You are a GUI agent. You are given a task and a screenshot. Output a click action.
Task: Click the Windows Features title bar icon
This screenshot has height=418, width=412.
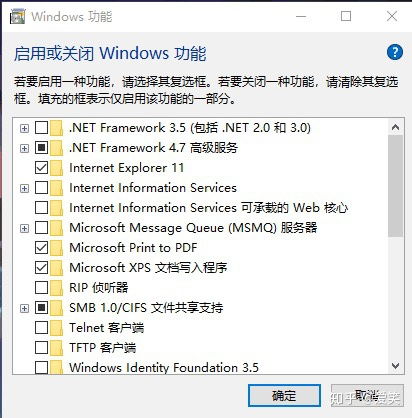coord(17,16)
